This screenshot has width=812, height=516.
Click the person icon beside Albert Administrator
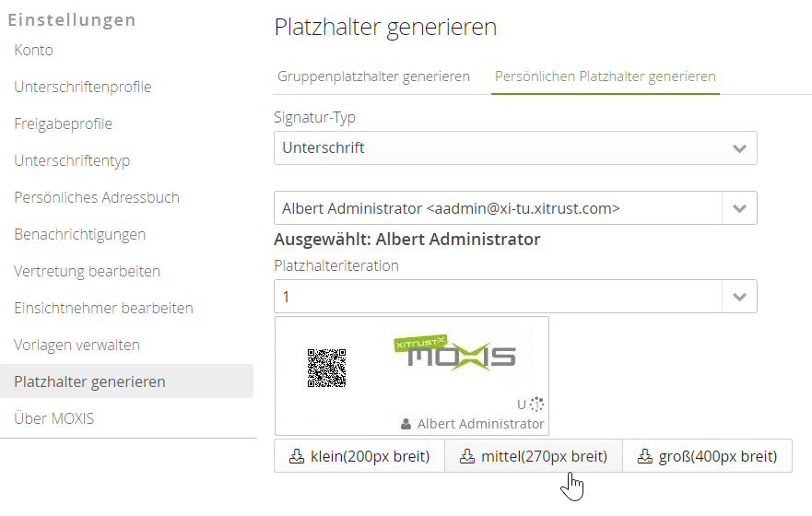pyautogui.click(x=406, y=424)
